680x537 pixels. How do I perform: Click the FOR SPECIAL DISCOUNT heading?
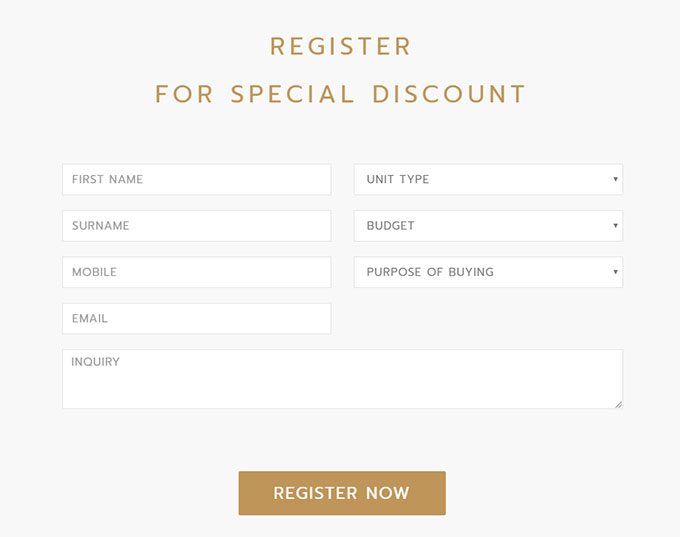point(341,94)
